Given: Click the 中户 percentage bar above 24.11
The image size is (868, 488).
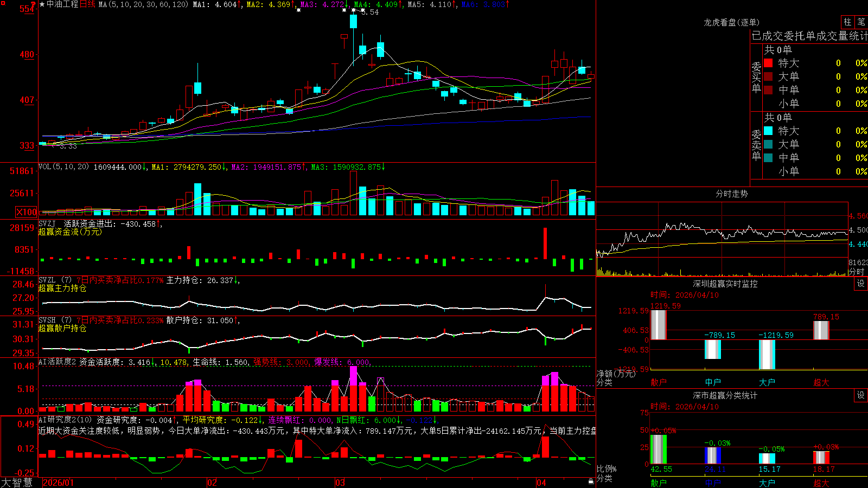Looking at the screenshot, I should (713, 455).
